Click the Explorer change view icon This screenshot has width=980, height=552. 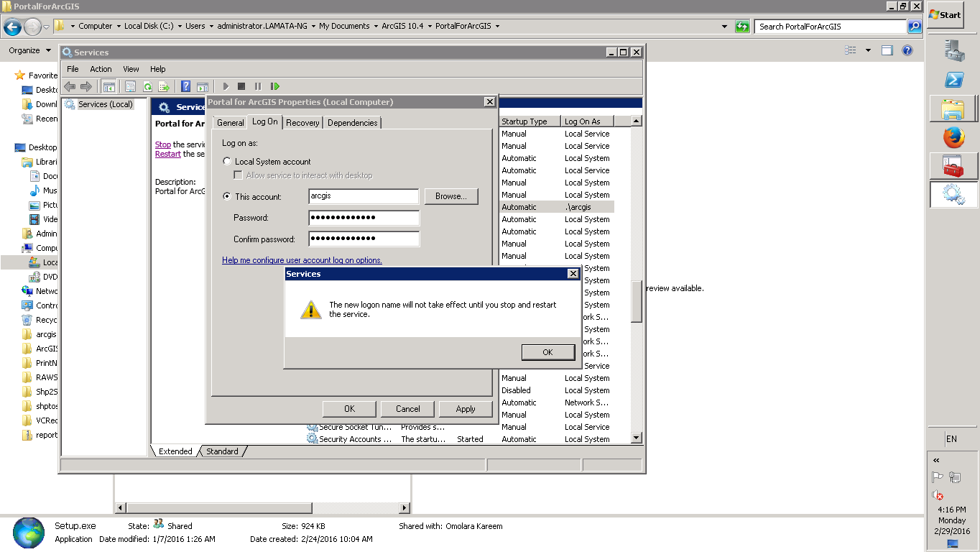pos(851,50)
